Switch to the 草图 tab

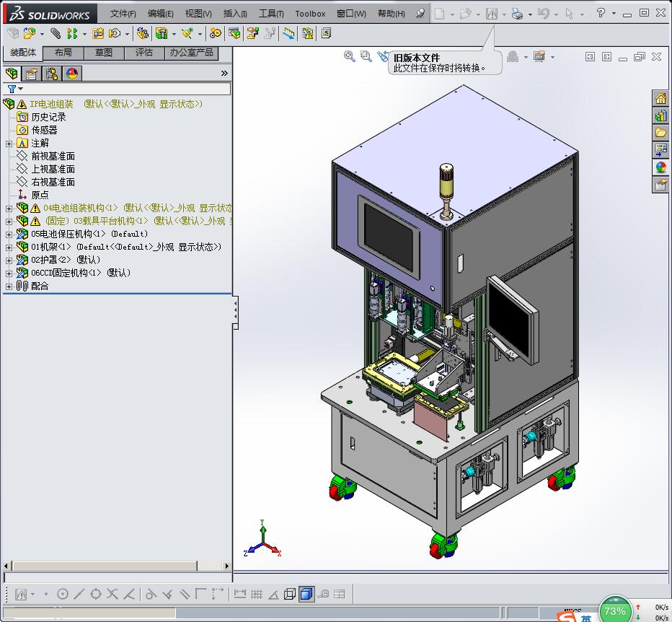pyautogui.click(x=104, y=53)
